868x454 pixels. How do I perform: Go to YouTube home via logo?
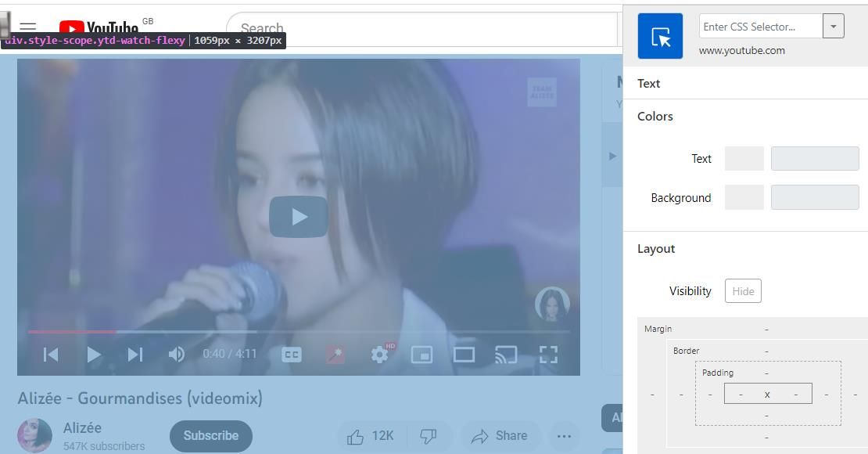[x=99, y=27]
